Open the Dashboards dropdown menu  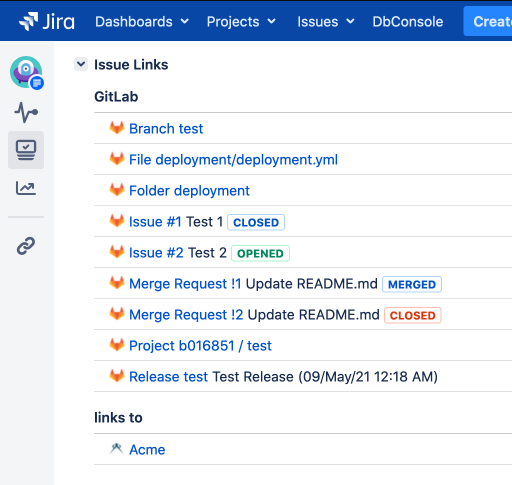[x=142, y=22]
